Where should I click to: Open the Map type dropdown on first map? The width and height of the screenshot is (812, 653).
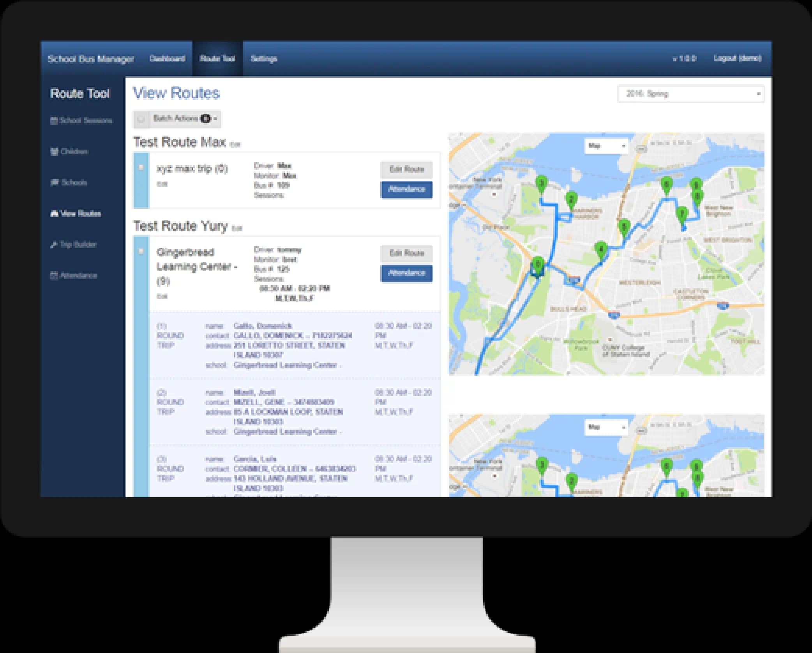point(606,146)
